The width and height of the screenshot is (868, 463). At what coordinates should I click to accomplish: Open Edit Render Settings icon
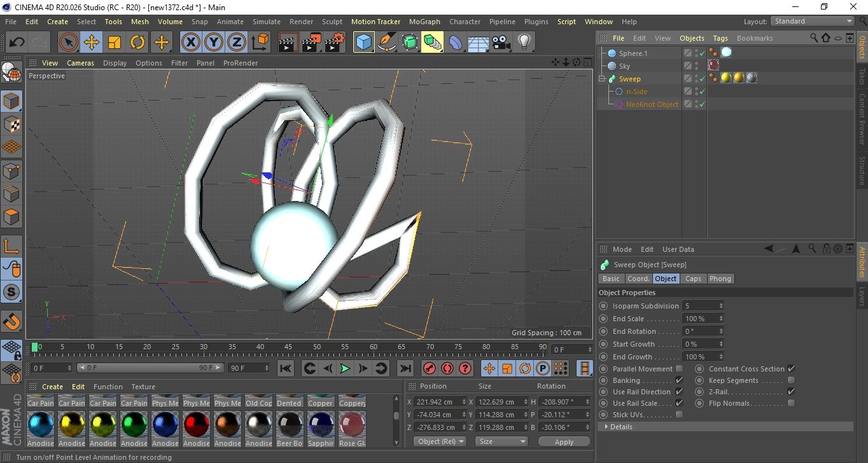(335, 43)
